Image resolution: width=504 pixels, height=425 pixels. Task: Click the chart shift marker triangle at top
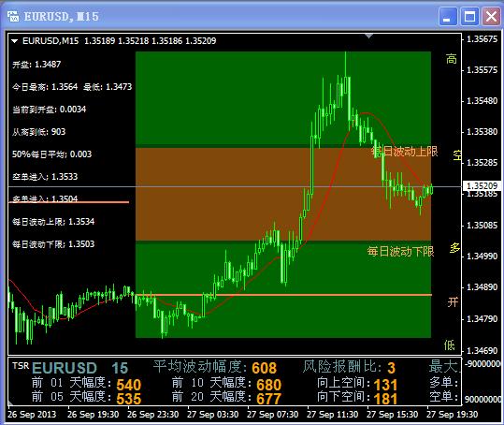coord(369,36)
